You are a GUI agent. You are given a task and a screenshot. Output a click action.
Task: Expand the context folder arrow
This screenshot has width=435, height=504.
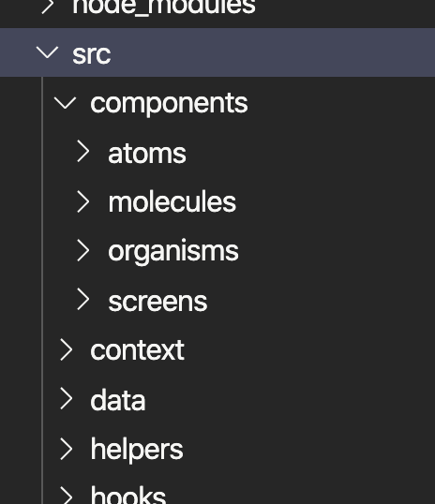tap(67, 349)
